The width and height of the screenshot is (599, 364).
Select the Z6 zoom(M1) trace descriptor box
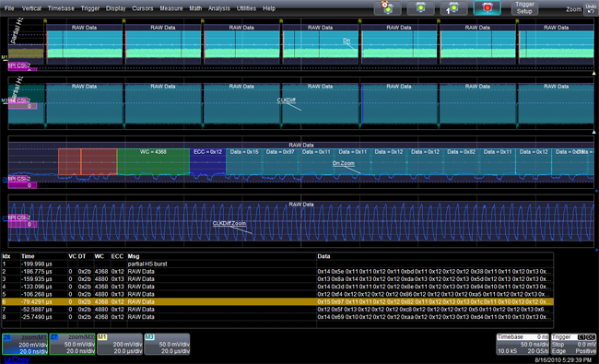click(x=25, y=344)
